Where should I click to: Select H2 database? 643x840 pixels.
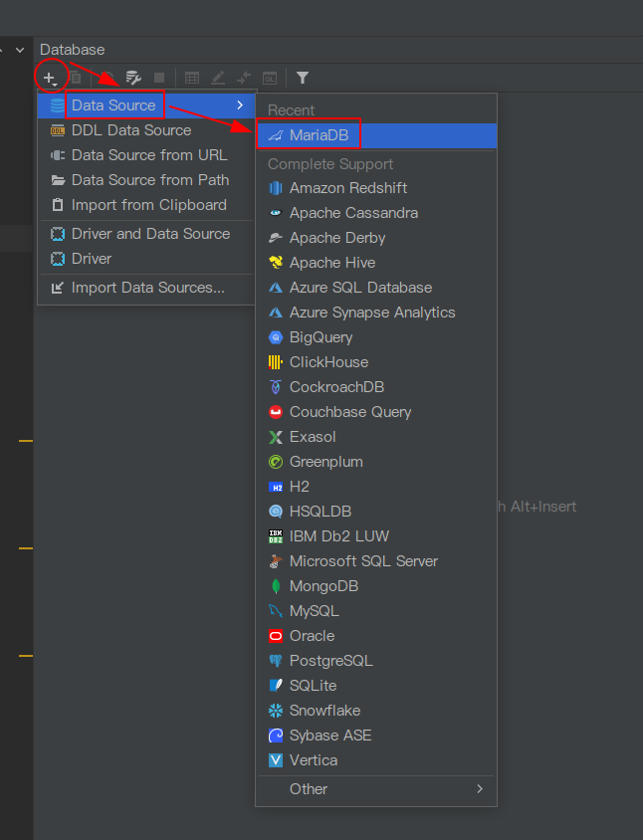click(x=376, y=487)
